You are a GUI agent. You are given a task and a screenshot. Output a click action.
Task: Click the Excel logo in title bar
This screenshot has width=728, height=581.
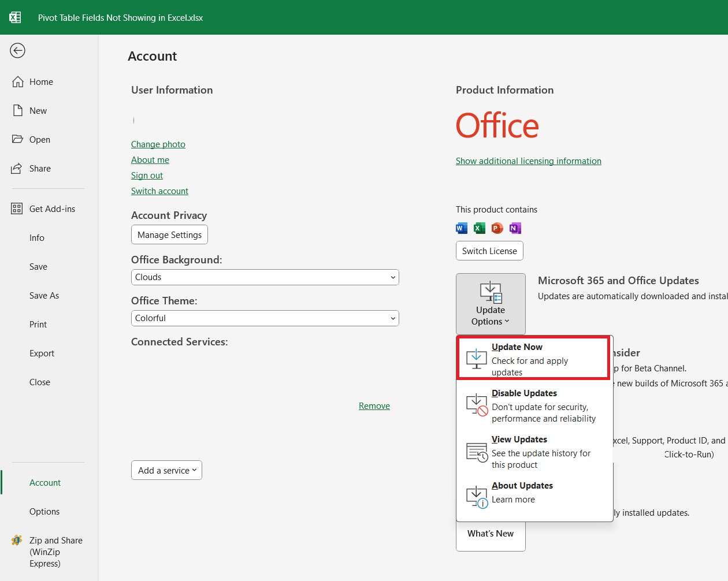pyautogui.click(x=16, y=17)
